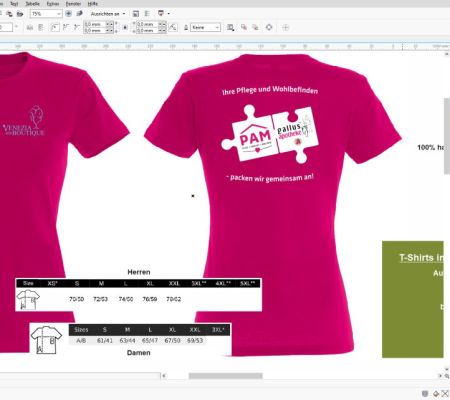Select the boxed corner style icon
450x400 pixels.
[55, 27]
